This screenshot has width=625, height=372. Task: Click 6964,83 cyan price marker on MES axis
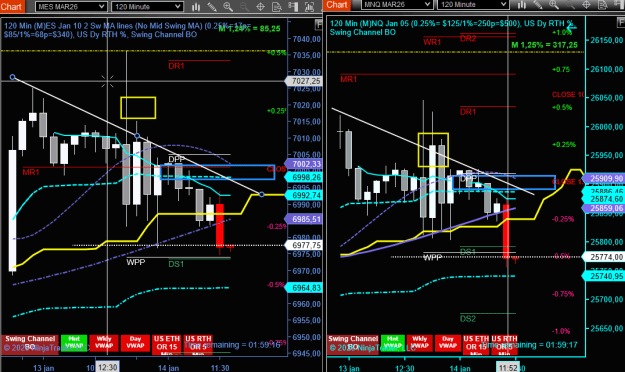pos(303,288)
